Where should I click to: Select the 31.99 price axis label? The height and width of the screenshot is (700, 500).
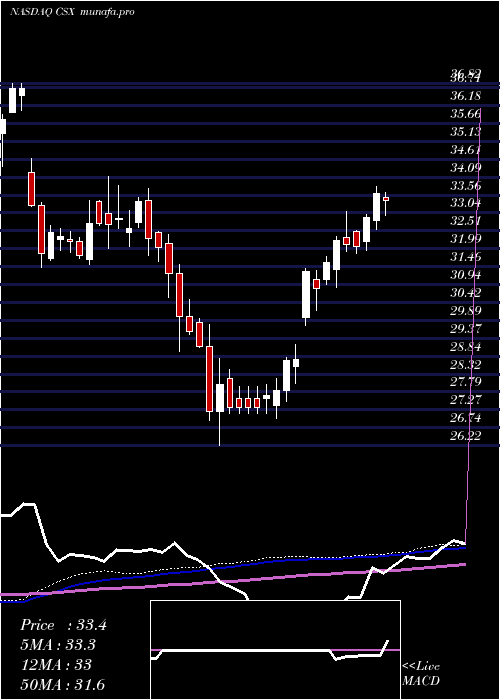(465, 239)
